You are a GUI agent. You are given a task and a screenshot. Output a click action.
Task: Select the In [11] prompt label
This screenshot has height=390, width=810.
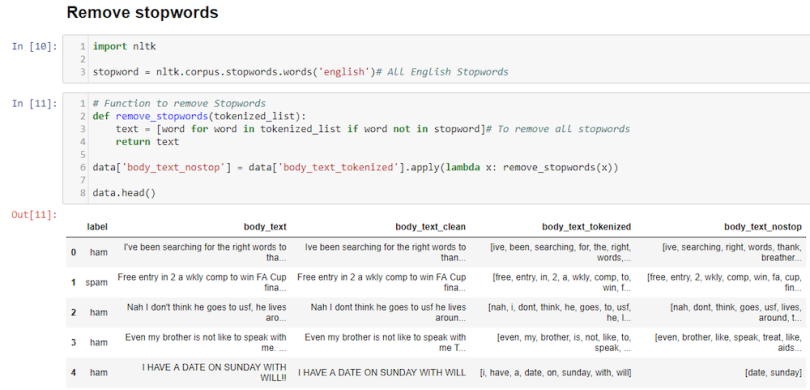35,103
